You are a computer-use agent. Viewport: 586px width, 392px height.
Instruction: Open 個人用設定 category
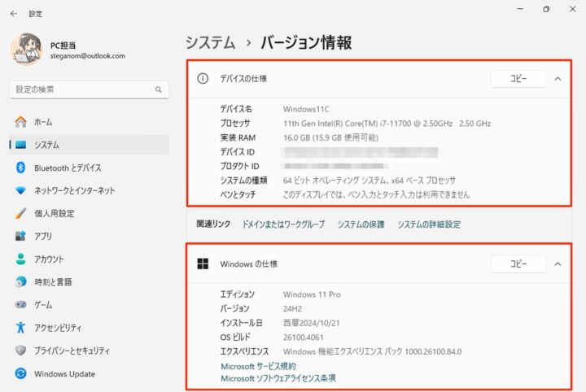(89, 213)
